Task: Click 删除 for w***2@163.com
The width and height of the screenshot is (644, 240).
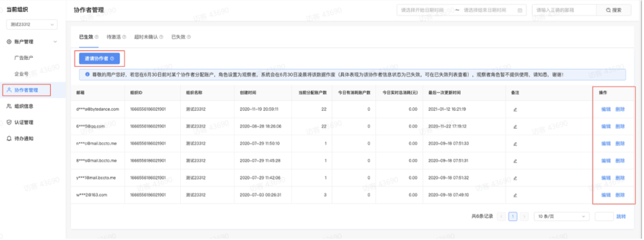Action: (x=620, y=195)
